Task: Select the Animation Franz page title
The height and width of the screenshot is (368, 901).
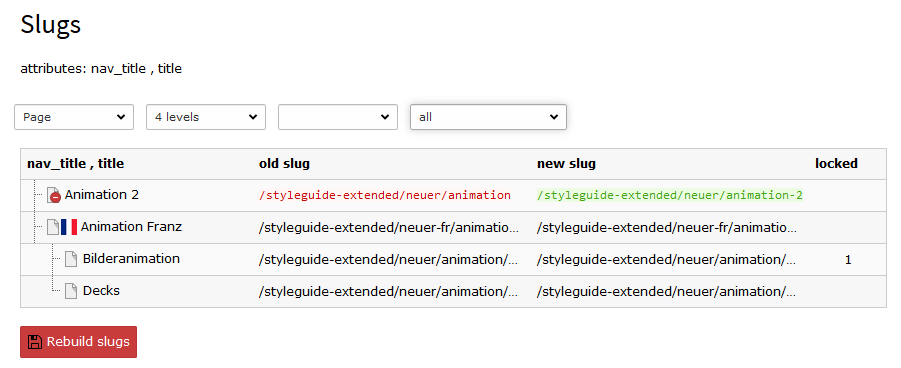Action: (x=131, y=227)
